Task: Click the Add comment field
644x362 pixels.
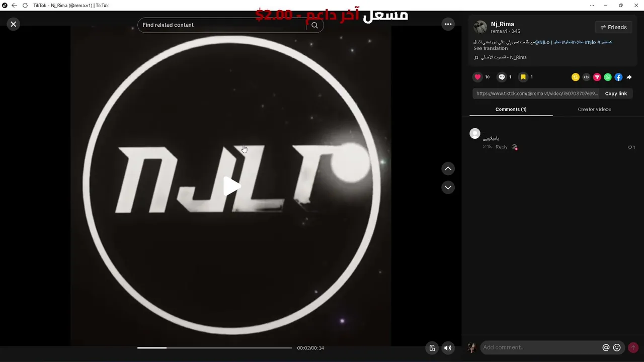Action: point(541,347)
